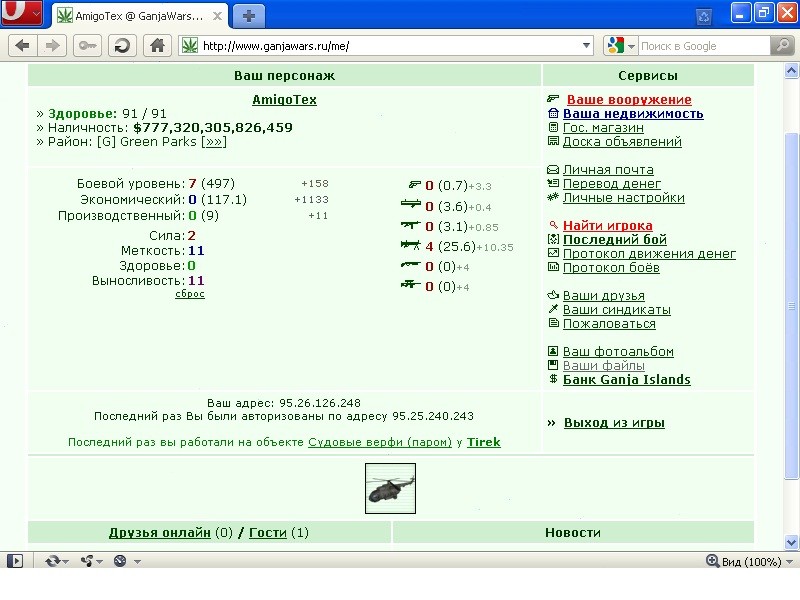Open the password wand key icon
Viewport: 800px width, 600px height.
(87, 46)
